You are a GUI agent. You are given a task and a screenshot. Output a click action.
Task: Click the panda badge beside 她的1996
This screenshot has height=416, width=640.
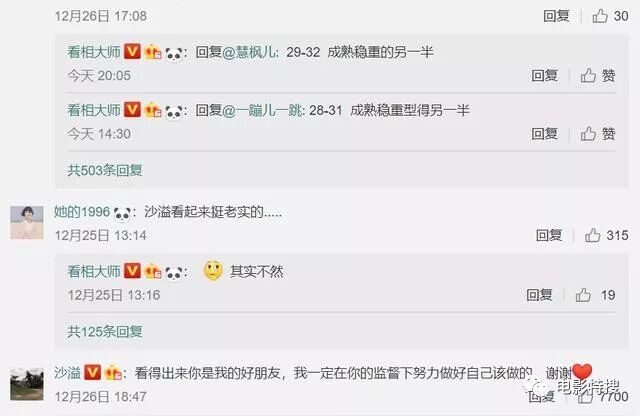point(122,213)
